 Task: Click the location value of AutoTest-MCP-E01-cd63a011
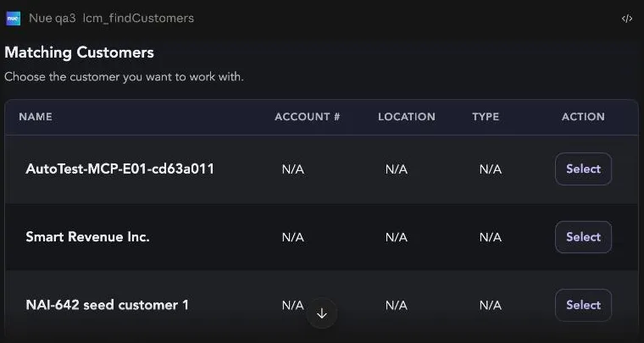(397, 169)
